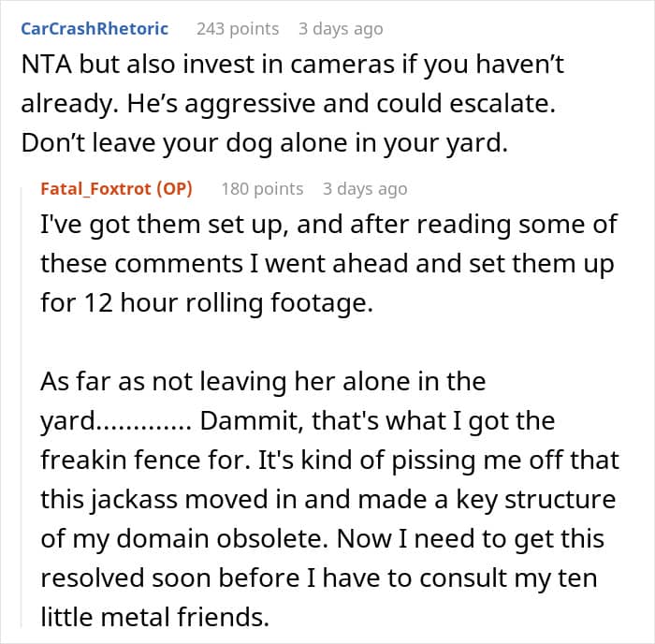Viewport: 655px width, 644px height.
Task: Open the Fatal_Foxtrot username link
Action: pos(97,188)
